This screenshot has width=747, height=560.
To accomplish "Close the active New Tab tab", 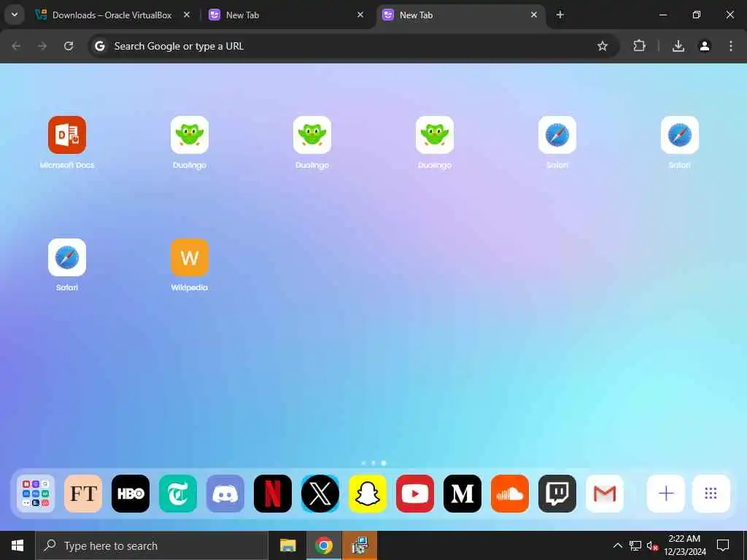I will point(534,15).
